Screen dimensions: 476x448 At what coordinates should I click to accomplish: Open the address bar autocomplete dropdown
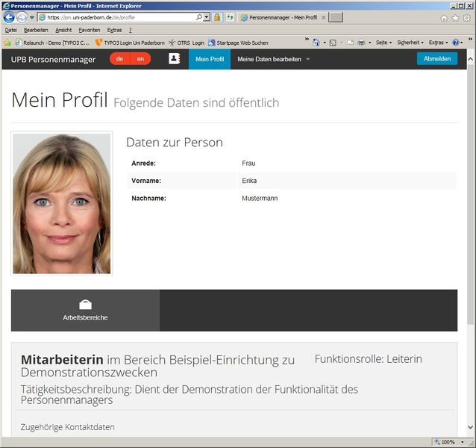tap(207, 17)
